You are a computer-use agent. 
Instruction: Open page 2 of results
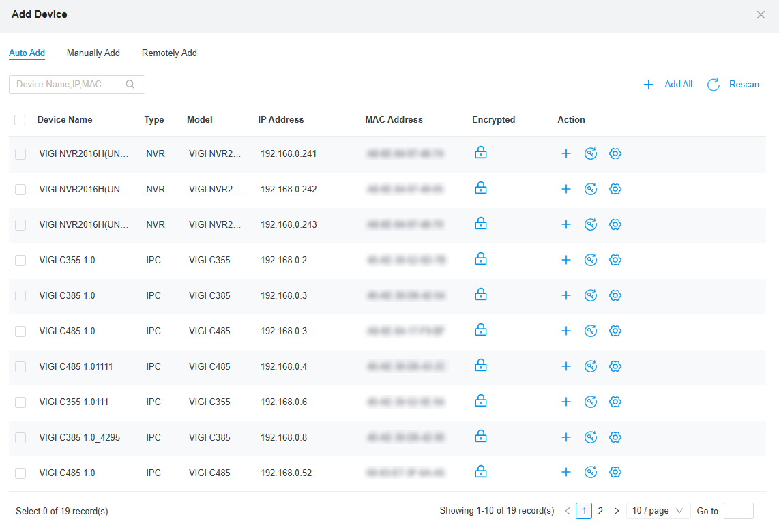coord(600,510)
